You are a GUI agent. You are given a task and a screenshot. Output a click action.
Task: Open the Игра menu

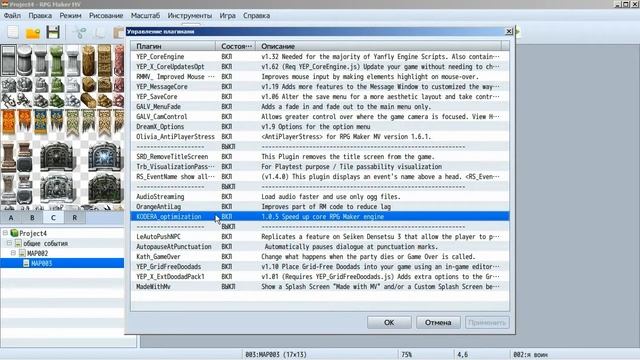point(227,16)
